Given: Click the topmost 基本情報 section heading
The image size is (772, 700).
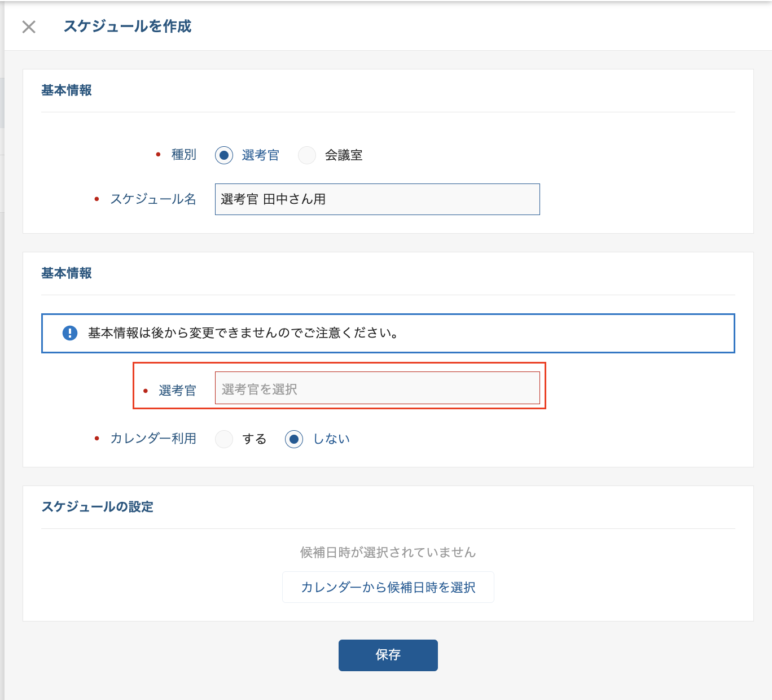Looking at the screenshot, I should click(67, 90).
